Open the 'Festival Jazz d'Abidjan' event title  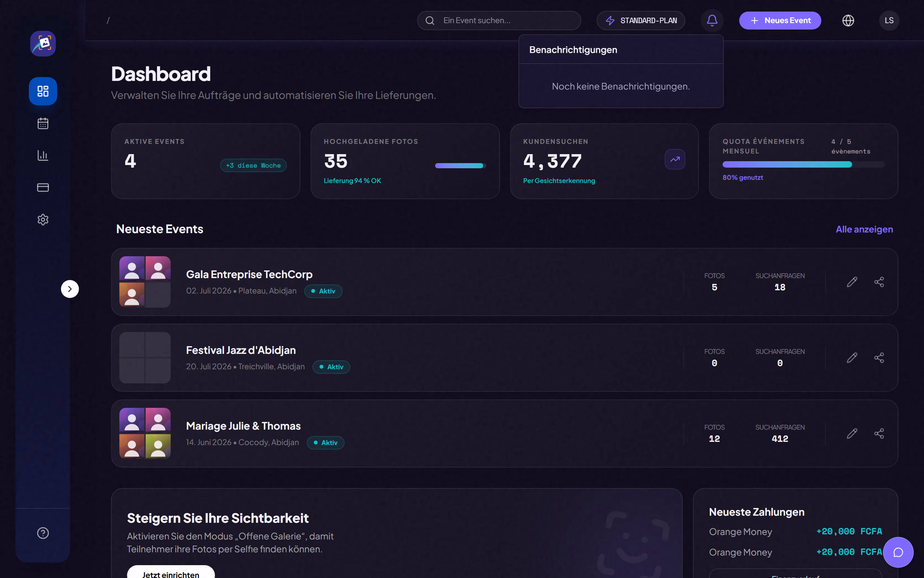[241, 350]
